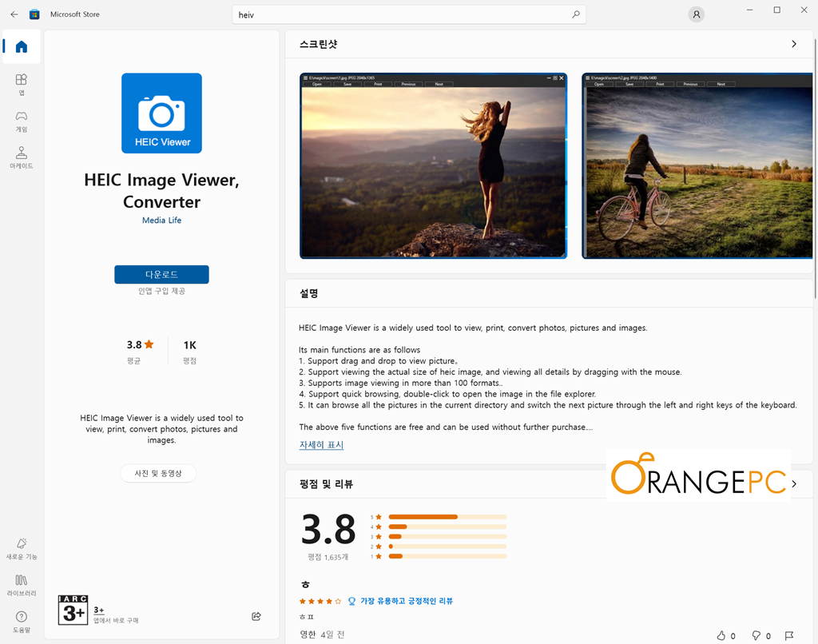818x644 pixels.
Task: Open the 앱 (Apps) sidebar section
Action: (22, 85)
